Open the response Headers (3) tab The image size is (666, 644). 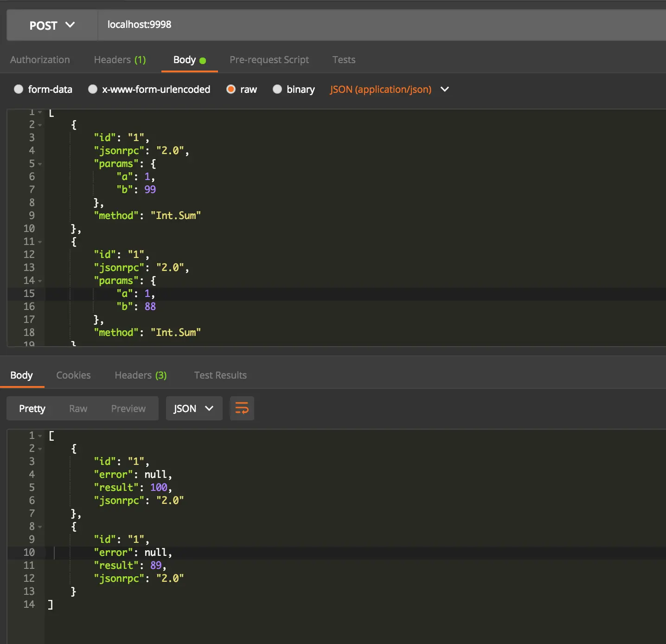coord(141,375)
